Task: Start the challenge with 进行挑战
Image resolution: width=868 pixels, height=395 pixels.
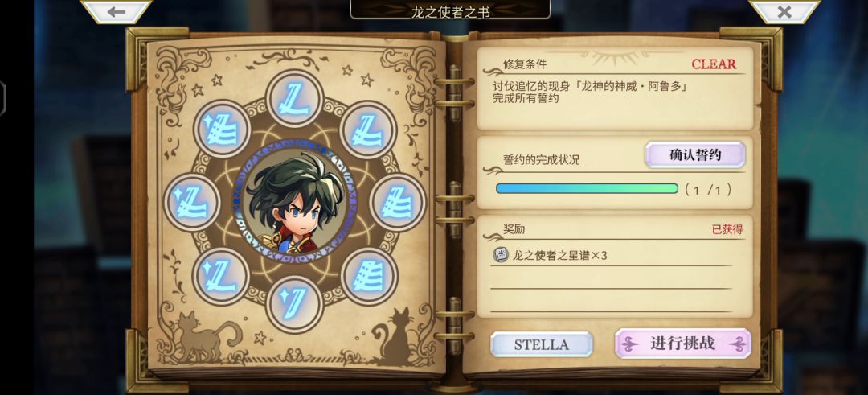Action: [x=683, y=344]
